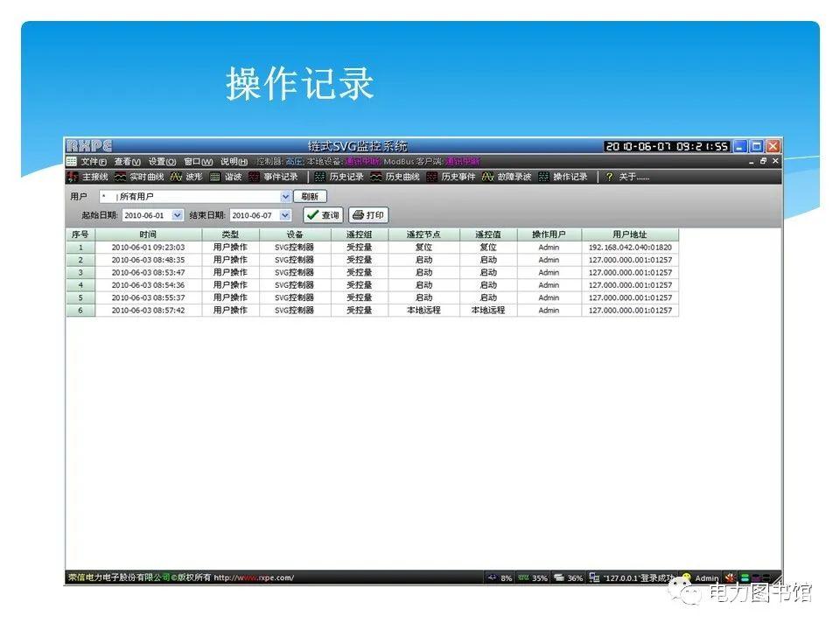Click the 操作用户 column header

[549, 234]
